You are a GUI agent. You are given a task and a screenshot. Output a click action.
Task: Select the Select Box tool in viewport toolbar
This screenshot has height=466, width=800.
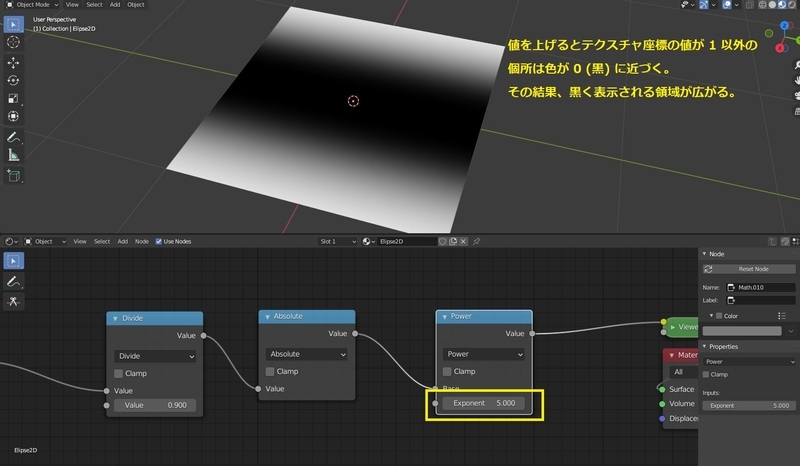tap(13, 24)
